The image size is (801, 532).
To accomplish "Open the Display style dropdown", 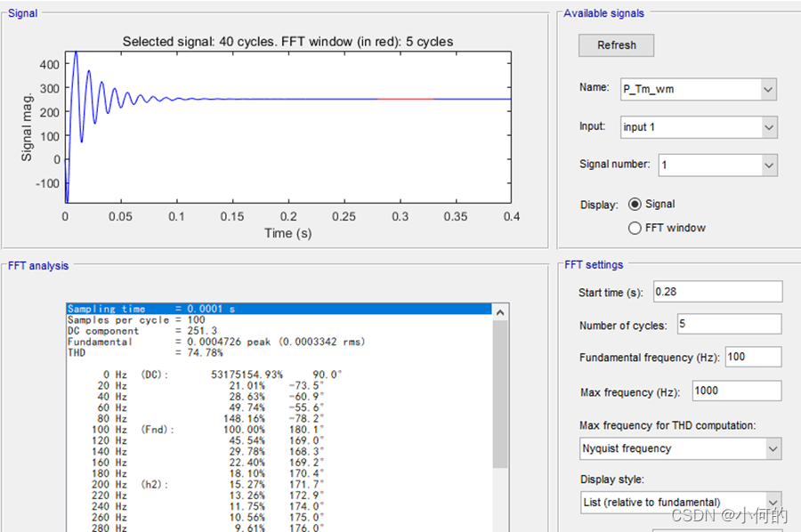I will 681,503.
